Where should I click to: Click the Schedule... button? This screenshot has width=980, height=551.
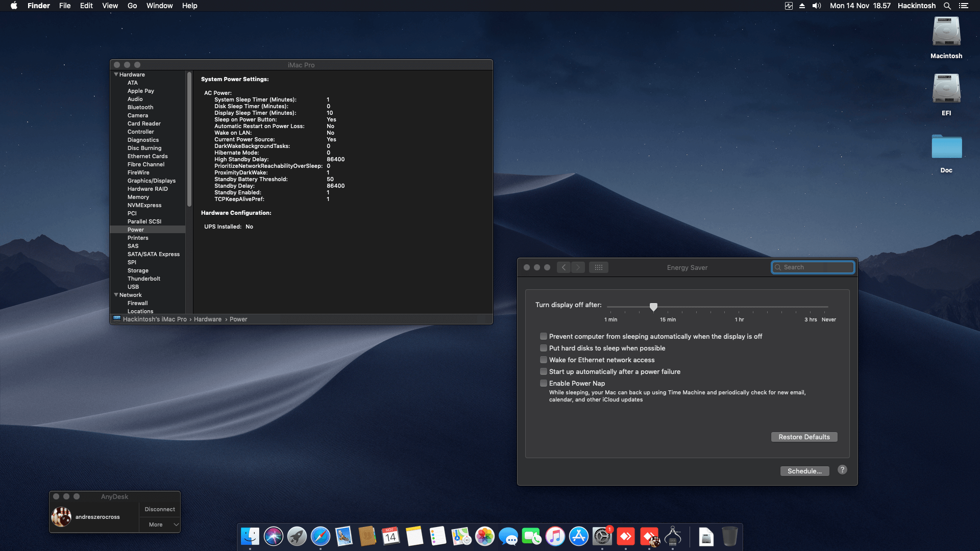[804, 471]
